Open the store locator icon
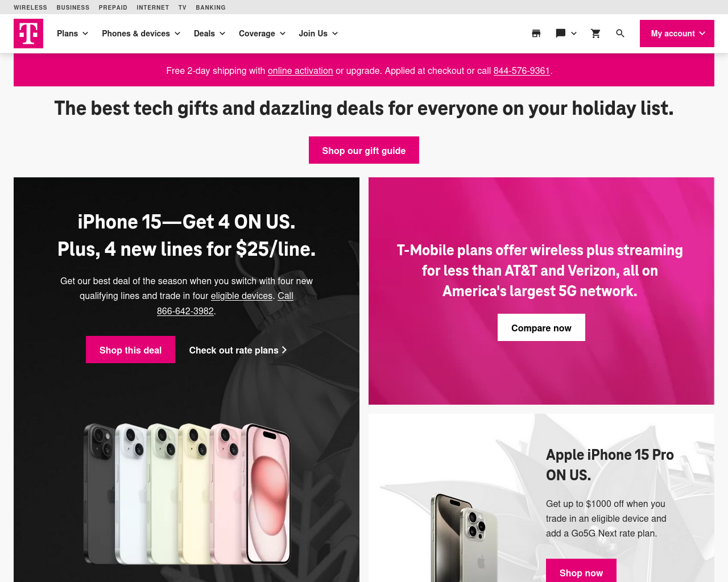Screen dimensions: 728x582 [536, 34]
